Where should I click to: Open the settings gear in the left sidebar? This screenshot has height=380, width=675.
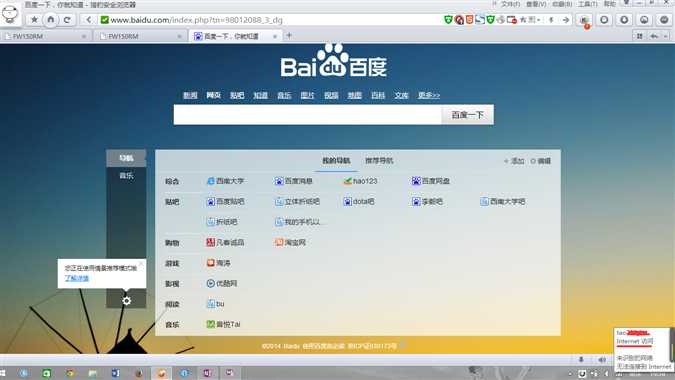coord(126,300)
